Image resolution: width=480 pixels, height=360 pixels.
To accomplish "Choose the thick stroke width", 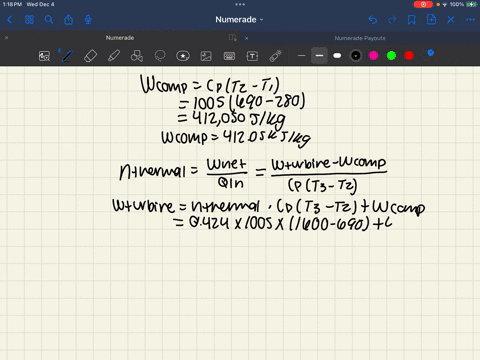I will pyautogui.click(x=337, y=56).
